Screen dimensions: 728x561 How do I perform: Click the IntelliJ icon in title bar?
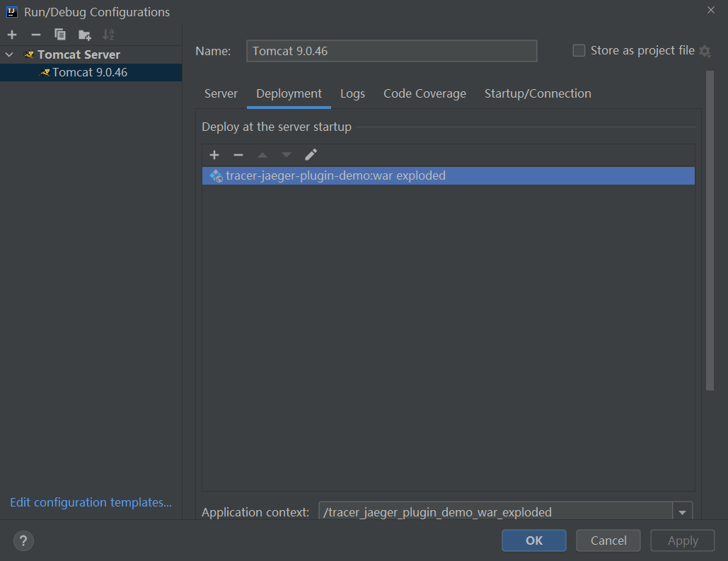(x=12, y=11)
